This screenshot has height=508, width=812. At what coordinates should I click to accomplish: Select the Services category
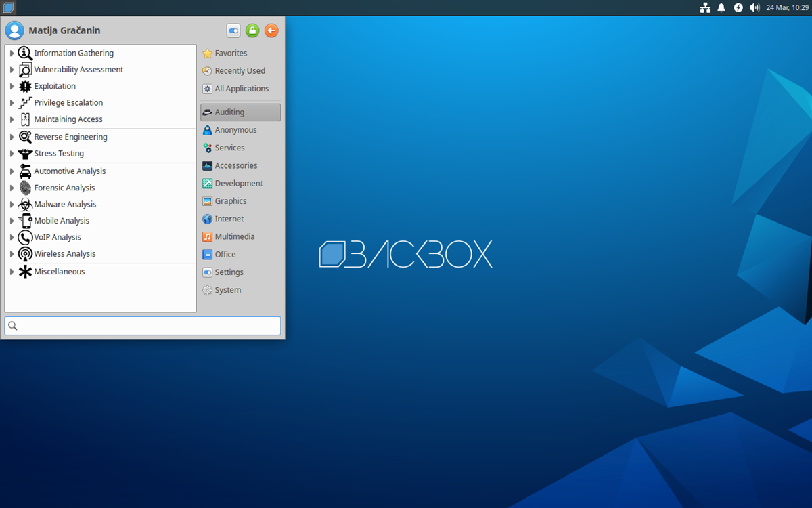(x=240, y=148)
